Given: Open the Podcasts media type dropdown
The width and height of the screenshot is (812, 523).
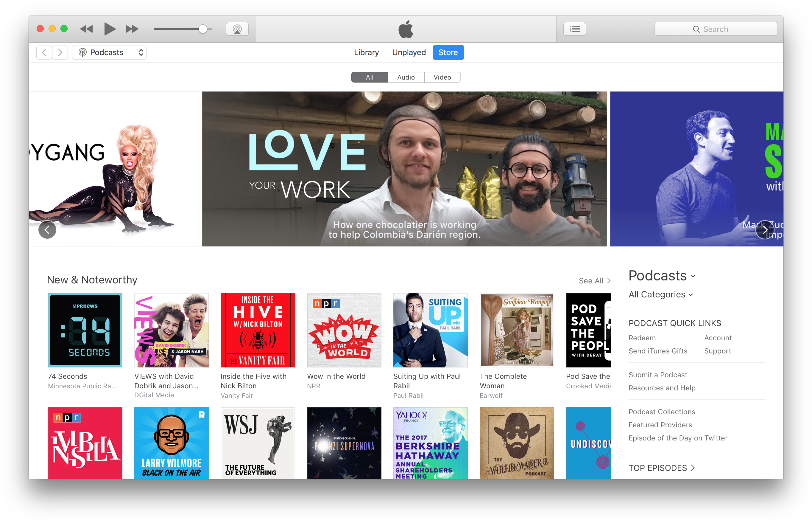Looking at the screenshot, I should 109,52.
